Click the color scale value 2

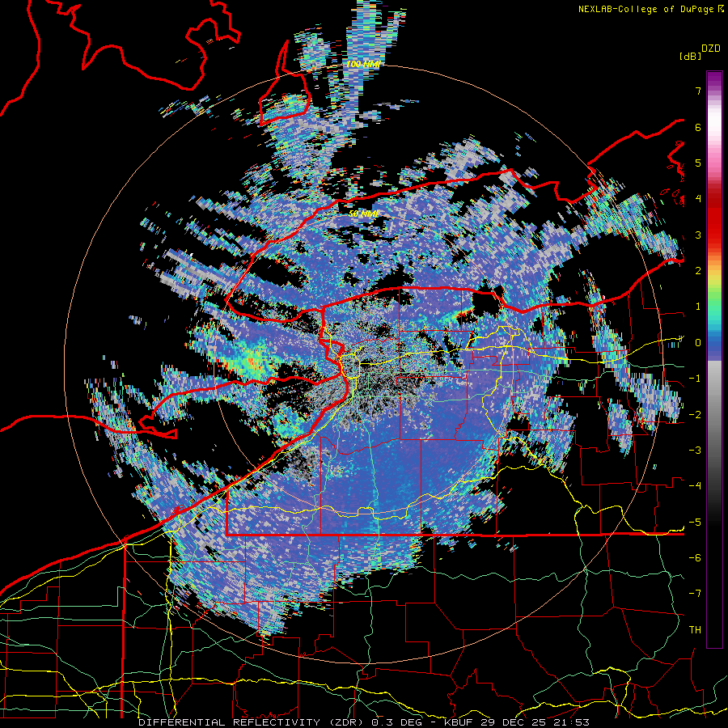[x=698, y=271]
